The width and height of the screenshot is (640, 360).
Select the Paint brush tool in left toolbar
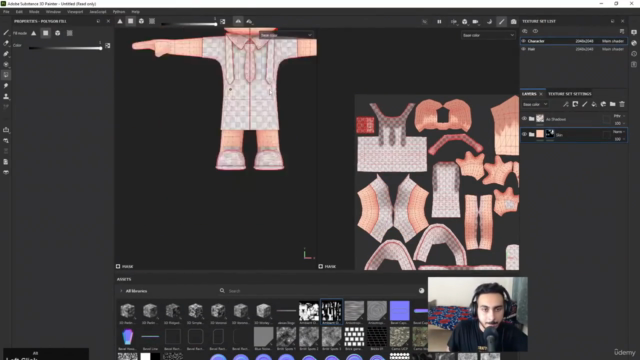pos(6,33)
